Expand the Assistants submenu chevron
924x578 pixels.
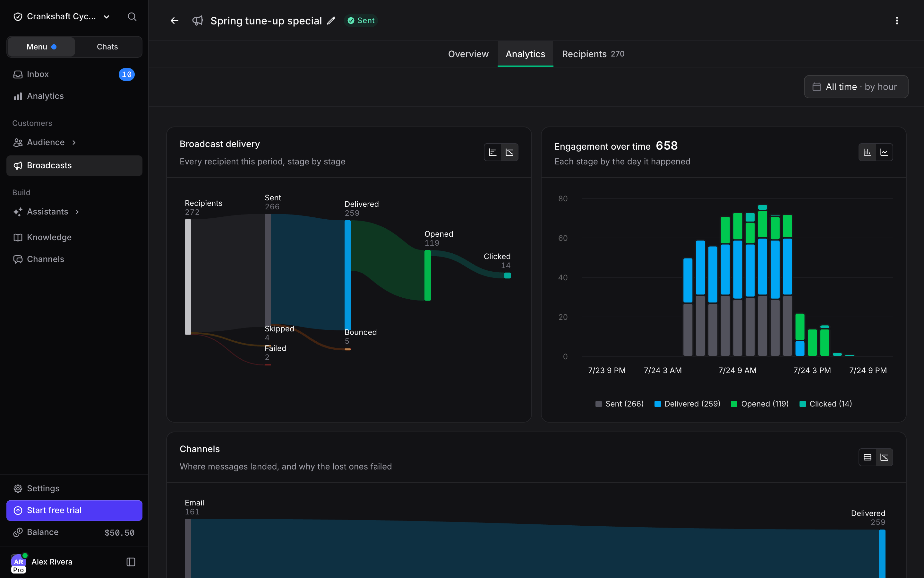[x=77, y=212]
